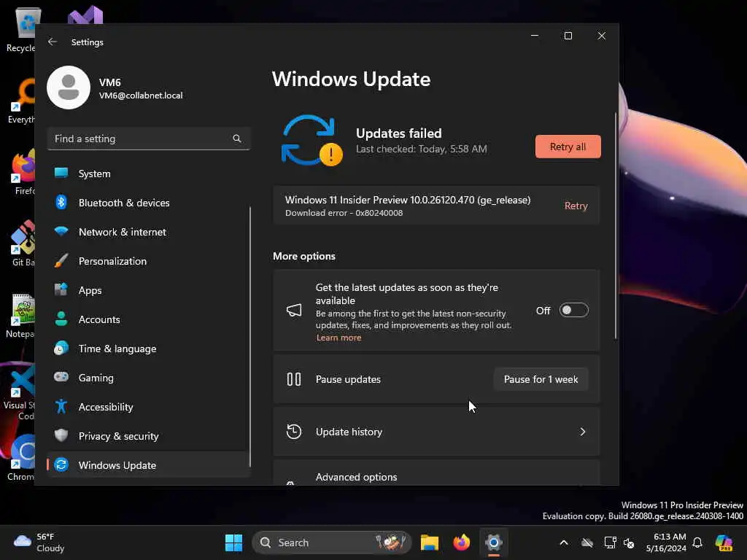
Task: Click the Apps icon in sidebar
Action: [x=61, y=289]
